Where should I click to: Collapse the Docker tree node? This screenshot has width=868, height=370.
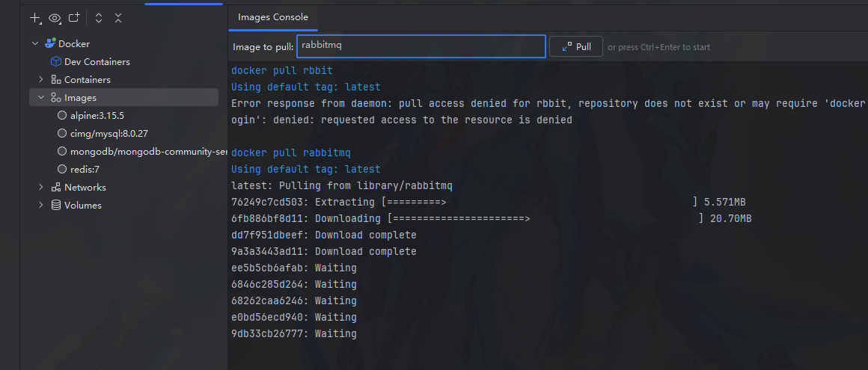pyautogui.click(x=35, y=43)
